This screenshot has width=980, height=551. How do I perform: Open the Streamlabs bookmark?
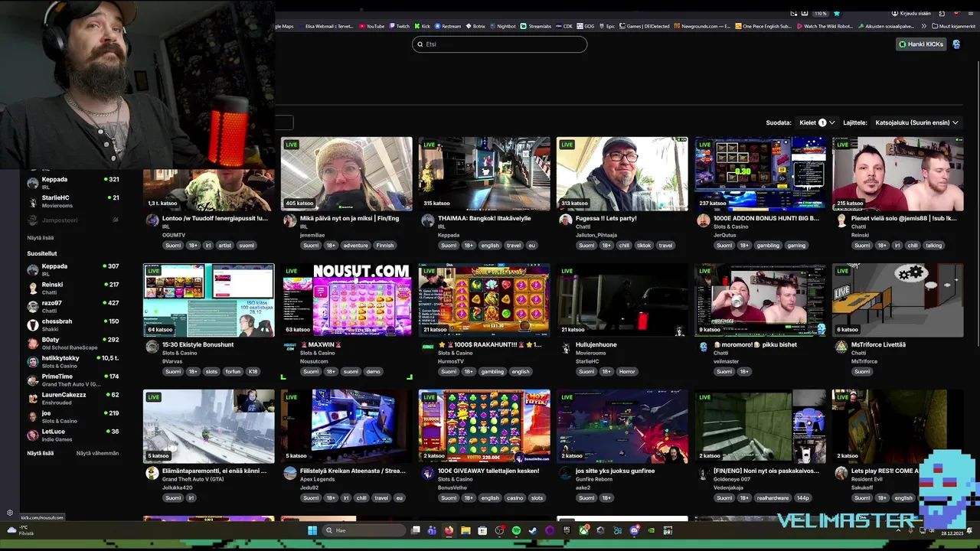tap(535, 26)
